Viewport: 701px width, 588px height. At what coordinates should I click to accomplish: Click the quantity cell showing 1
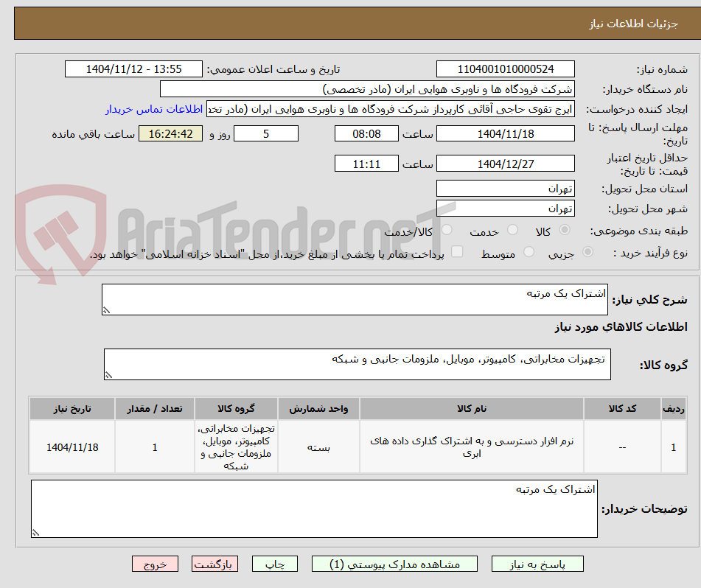pyautogui.click(x=155, y=447)
